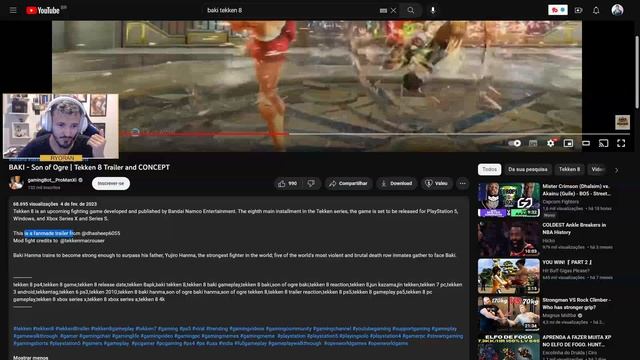The width and height of the screenshot is (640, 360).
Task: Open the Mister Crimson (Dhalsim) video title
Action: tap(576, 190)
